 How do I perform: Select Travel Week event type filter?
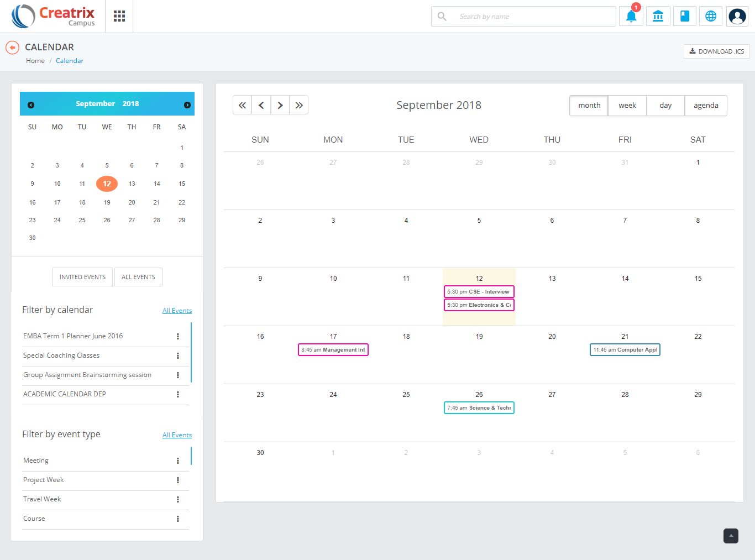click(x=42, y=499)
